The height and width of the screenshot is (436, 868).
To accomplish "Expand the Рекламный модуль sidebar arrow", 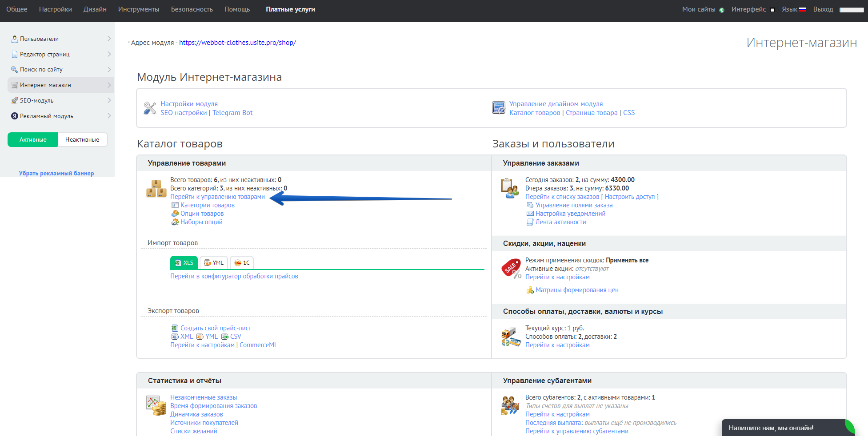I will [109, 116].
